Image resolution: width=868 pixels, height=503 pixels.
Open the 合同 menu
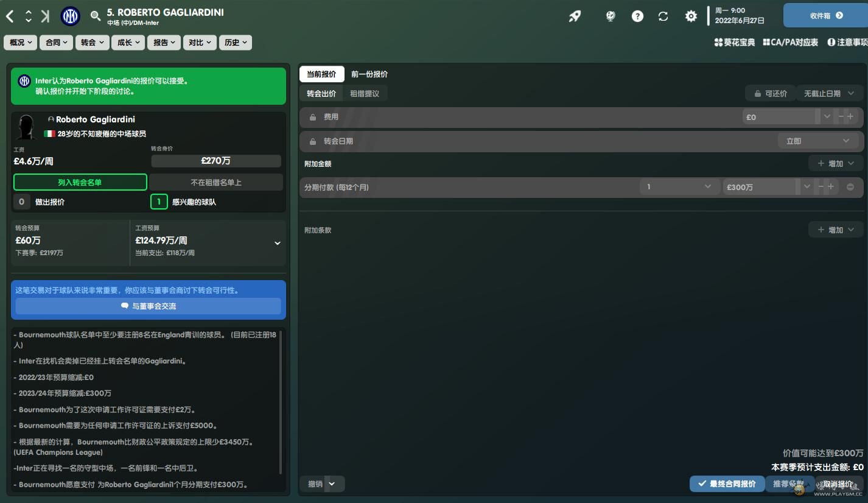pyautogui.click(x=57, y=43)
